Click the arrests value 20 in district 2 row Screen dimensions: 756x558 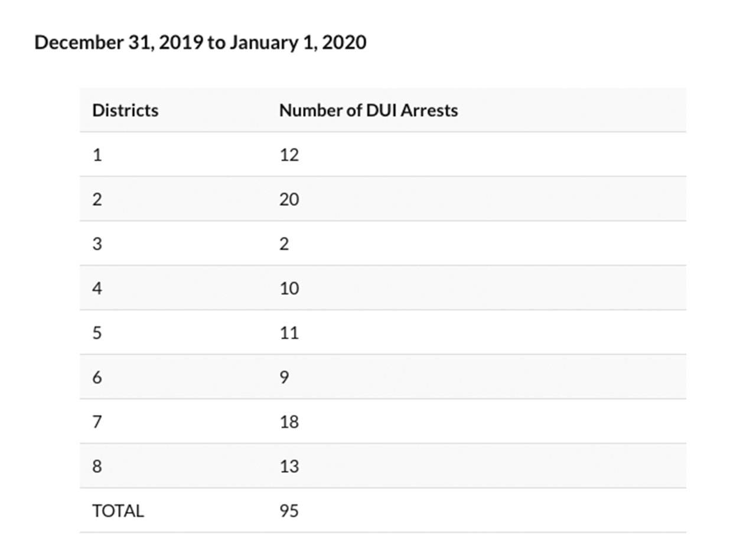click(289, 200)
